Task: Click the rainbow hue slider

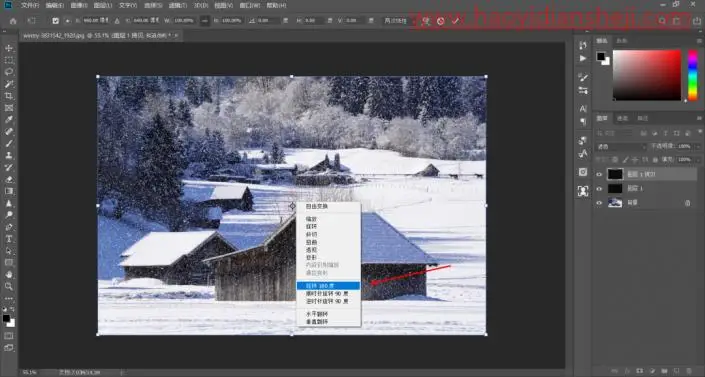Action: tap(693, 75)
